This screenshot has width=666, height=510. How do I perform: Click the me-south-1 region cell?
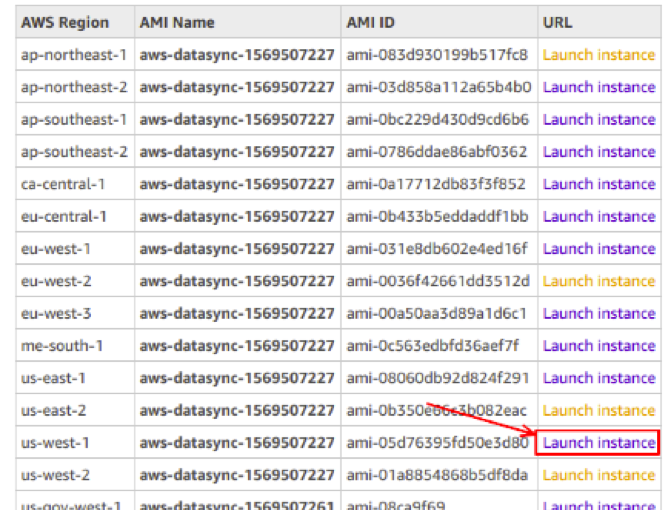75,346
